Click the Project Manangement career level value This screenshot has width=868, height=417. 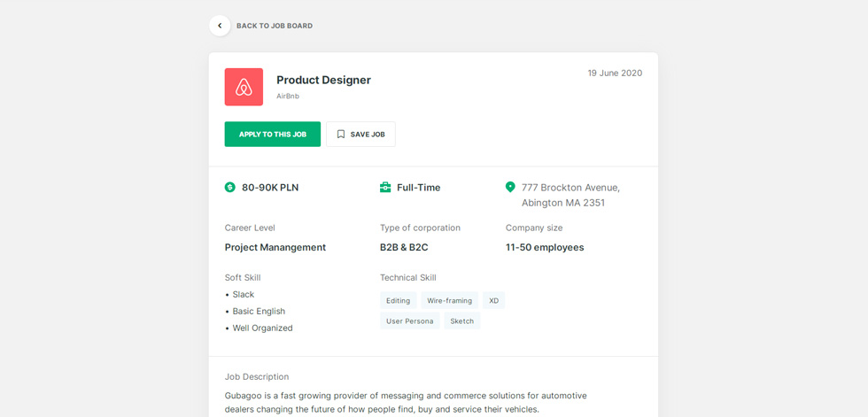click(275, 247)
